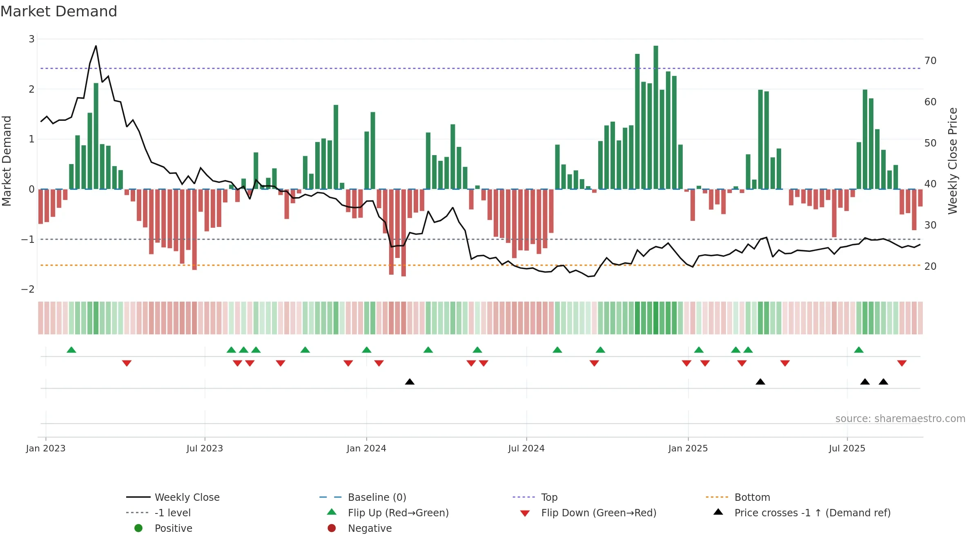980x551 pixels.
Task: Click the 70 label on the price axis
Action: (x=930, y=61)
